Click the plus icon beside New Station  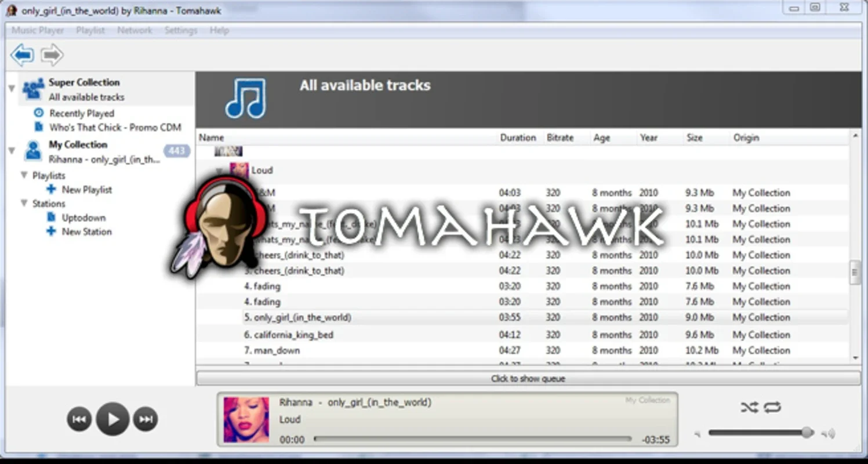[x=52, y=231]
